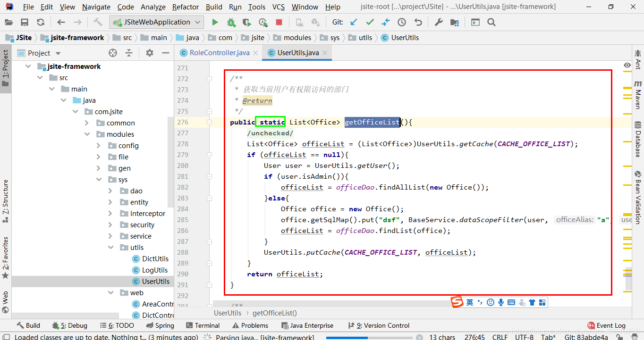Switch to the RoleController.java tab

point(218,53)
